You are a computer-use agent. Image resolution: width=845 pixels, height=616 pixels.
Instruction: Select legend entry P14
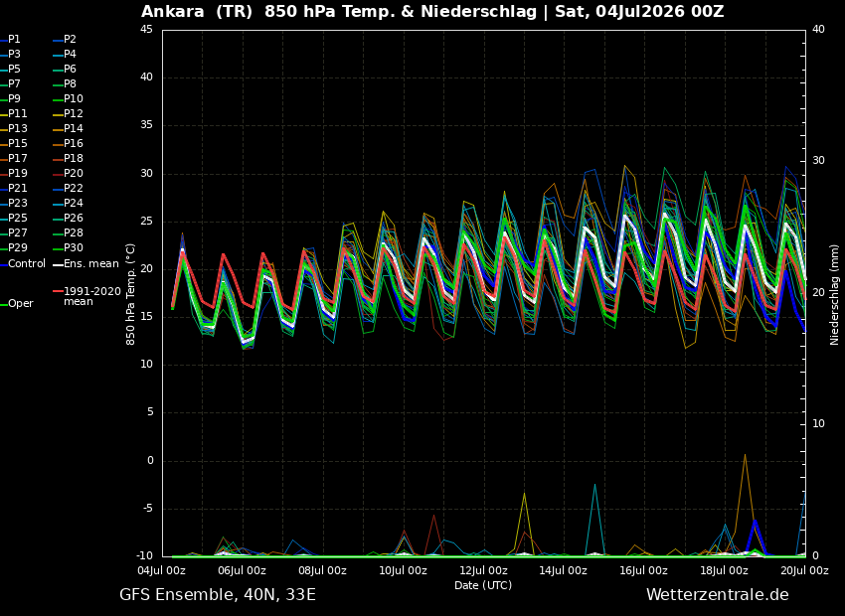pyautogui.click(x=68, y=129)
